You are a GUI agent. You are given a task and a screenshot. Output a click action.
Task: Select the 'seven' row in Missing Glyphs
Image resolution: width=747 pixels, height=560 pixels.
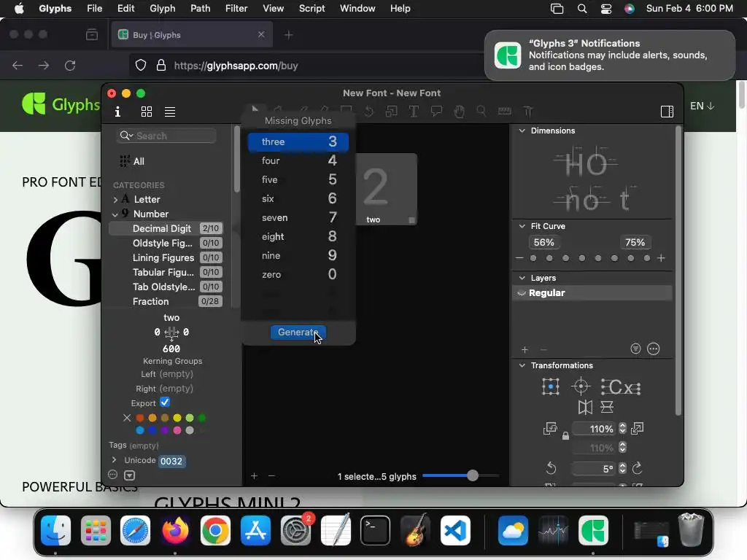[x=298, y=217]
